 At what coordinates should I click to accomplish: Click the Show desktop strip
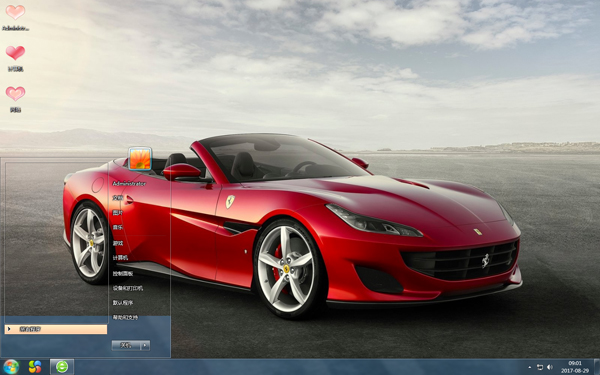click(597, 367)
